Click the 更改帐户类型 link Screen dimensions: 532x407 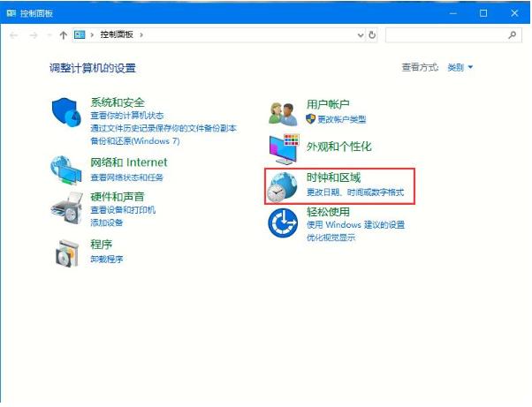pyautogui.click(x=342, y=119)
